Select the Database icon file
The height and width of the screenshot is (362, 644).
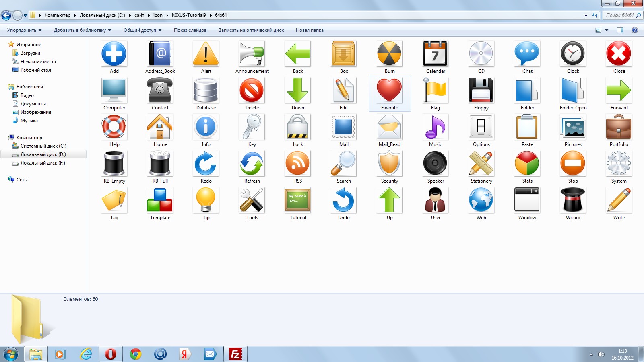tap(206, 94)
